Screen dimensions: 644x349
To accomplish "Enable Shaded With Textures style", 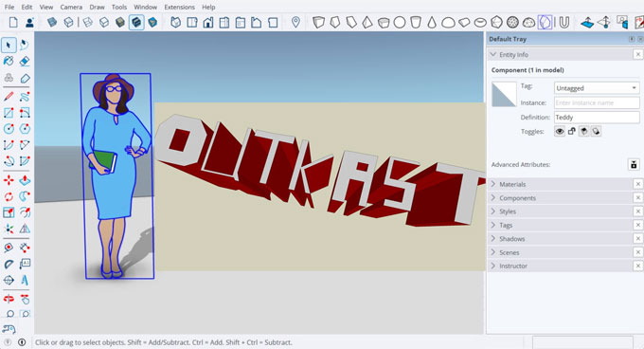I will pyautogui.click(x=136, y=22).
